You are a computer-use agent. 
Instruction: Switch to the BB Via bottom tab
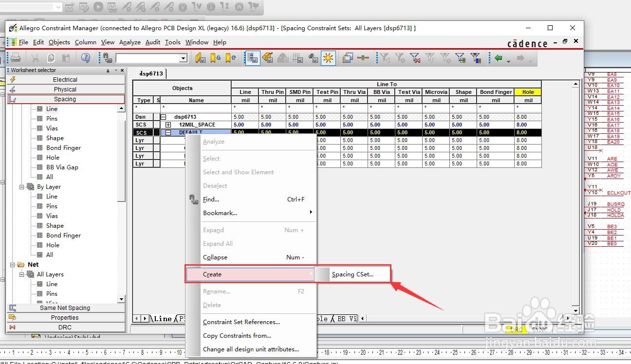pyautogui.click(x=346, y=319)
